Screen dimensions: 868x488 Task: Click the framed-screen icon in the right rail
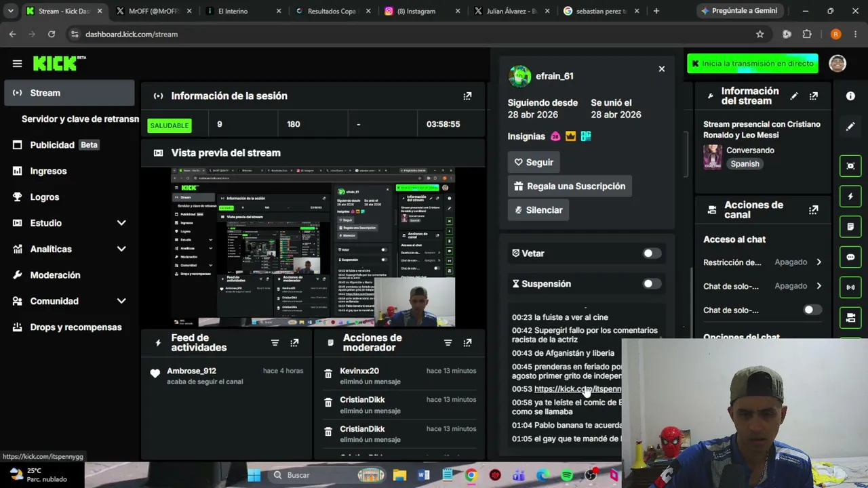click(x=850, y=166)
